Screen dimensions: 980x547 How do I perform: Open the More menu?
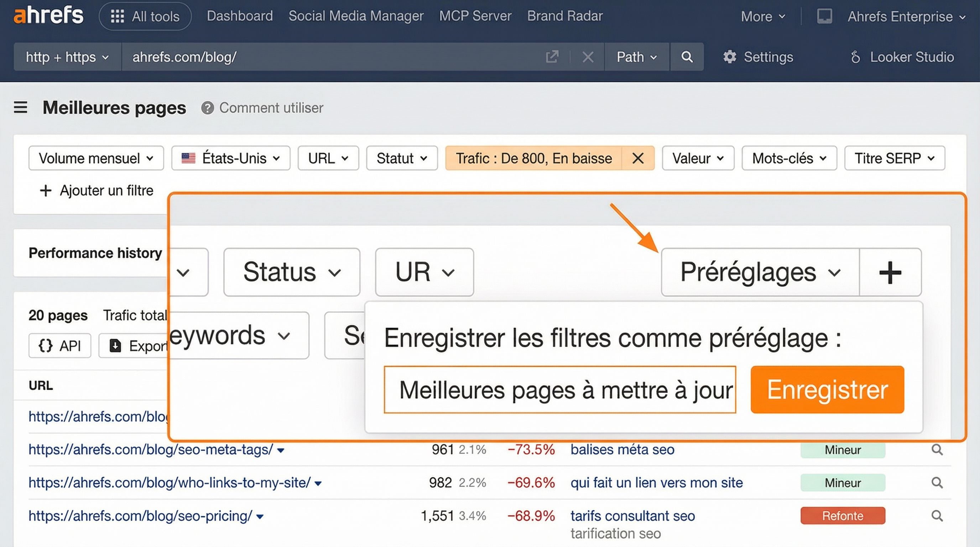pos(762,16)
